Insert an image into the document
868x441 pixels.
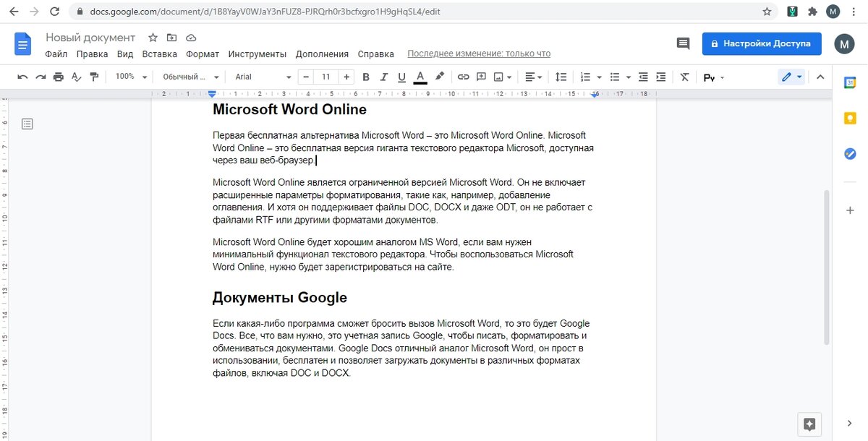(x=498, y=77)
